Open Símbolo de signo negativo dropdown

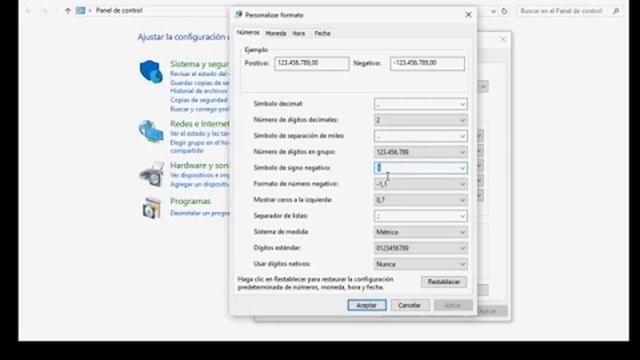click(x=420, y=168)
